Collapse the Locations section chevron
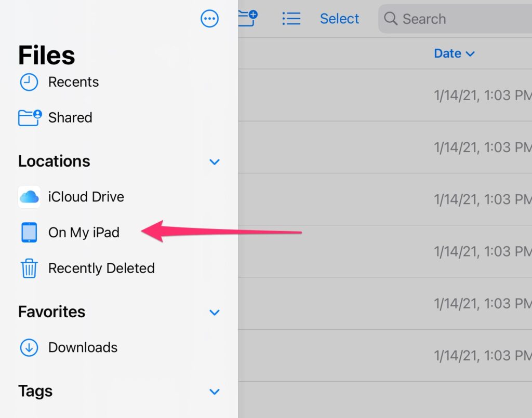 pyautogui.click(x=215, y=161)
